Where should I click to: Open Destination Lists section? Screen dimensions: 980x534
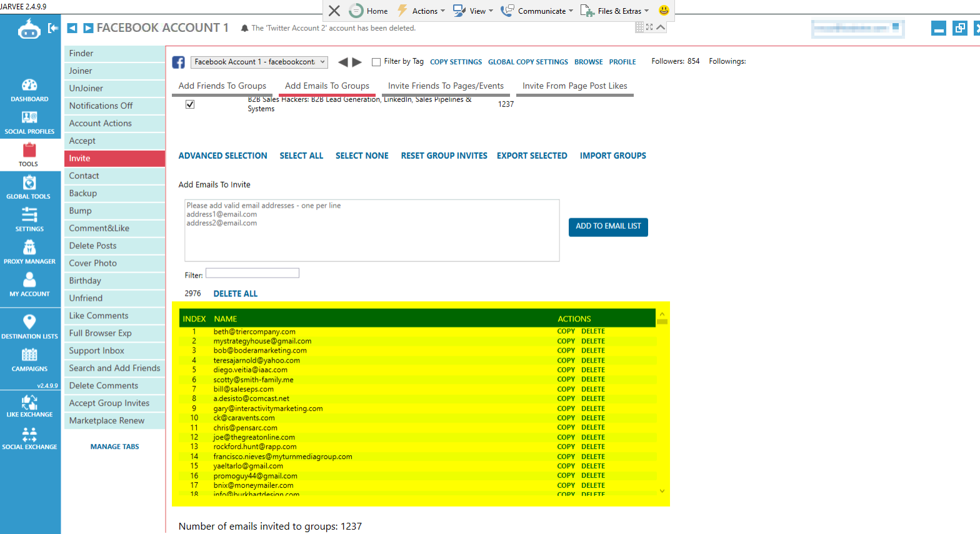click(x=29, y=327)
